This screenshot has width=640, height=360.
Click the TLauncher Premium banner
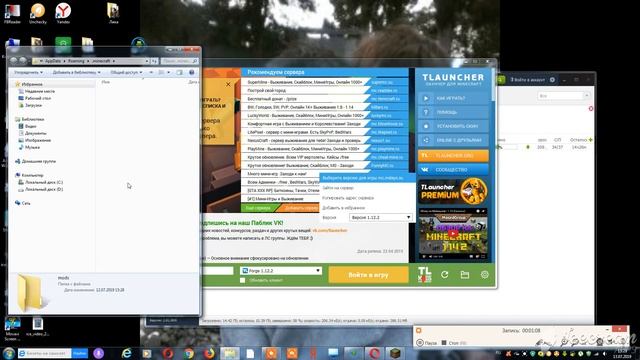coord(453,191)
